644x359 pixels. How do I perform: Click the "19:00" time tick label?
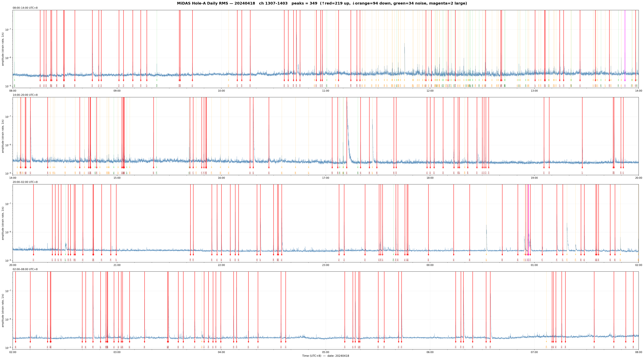tap(534, 178)
